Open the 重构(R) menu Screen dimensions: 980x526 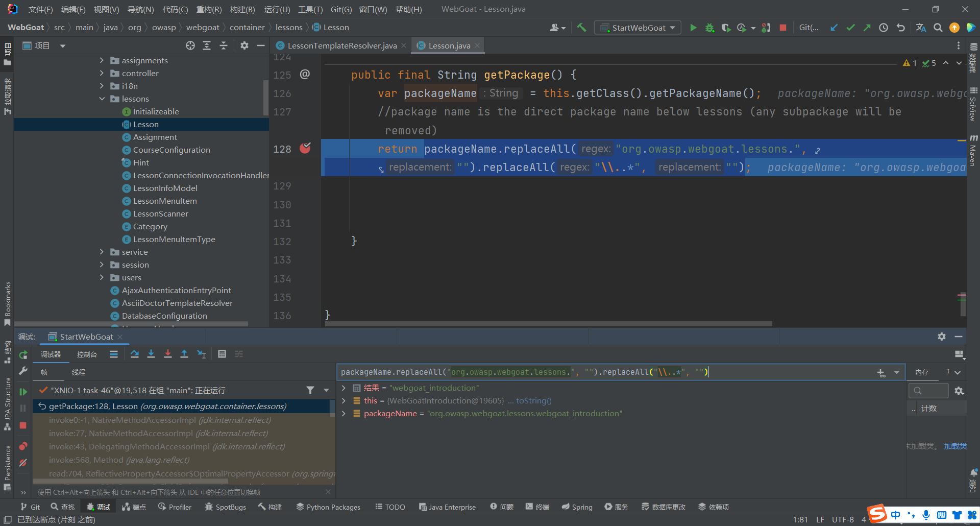point(209,9)
